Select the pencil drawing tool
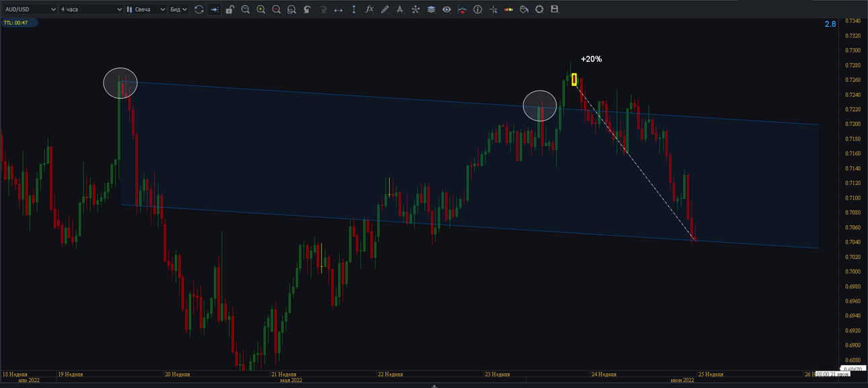868x388 pixels. click(385, 9)
